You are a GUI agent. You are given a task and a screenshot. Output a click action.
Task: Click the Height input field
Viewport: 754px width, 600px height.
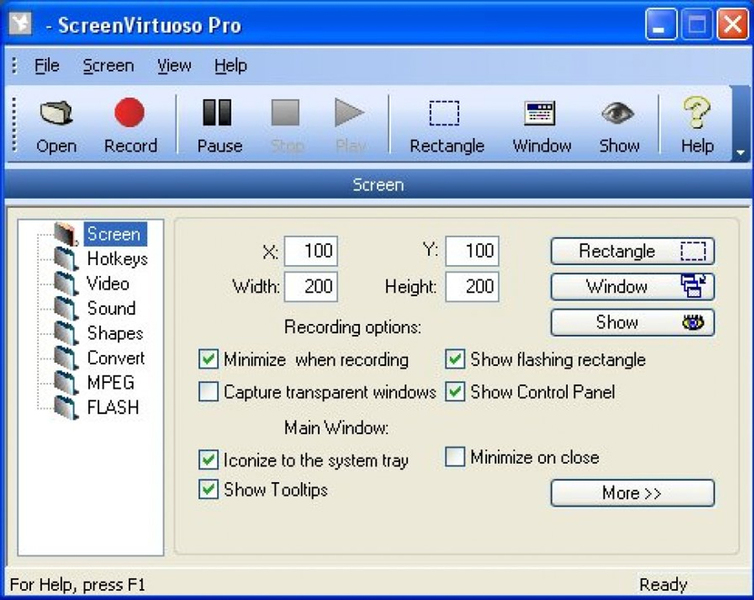472,287
